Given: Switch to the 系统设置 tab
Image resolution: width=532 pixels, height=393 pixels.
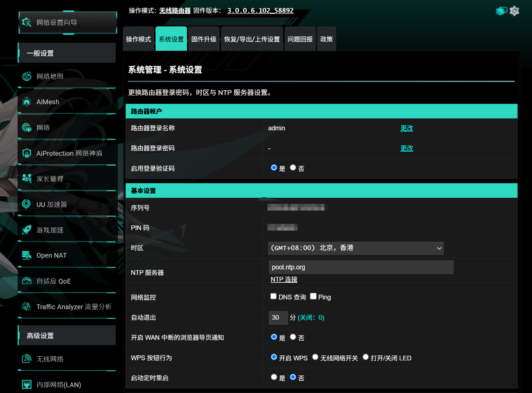Looking at the screenshot, I should (x=171, y=39).
